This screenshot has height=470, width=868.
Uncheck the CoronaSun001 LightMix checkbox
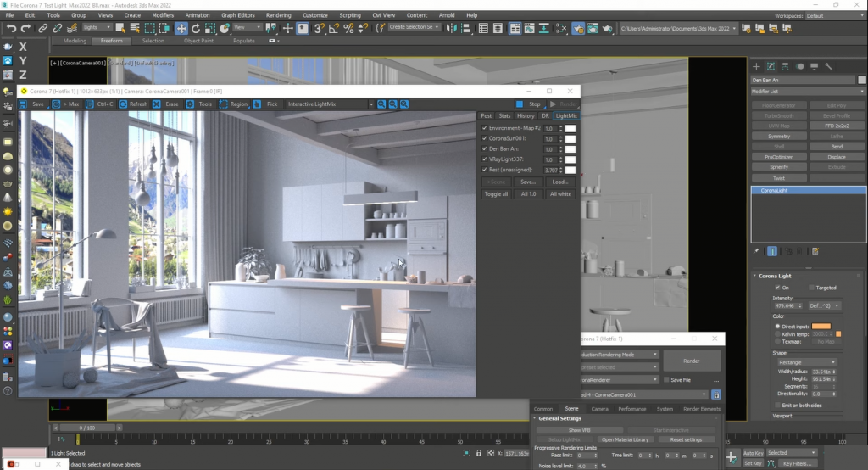(x=484, y=138)
